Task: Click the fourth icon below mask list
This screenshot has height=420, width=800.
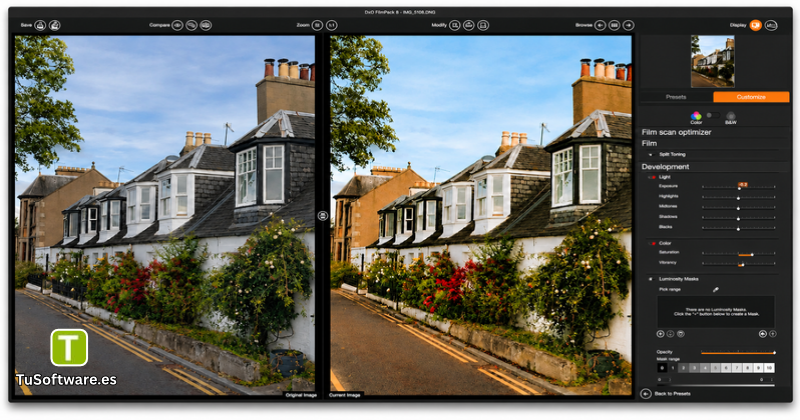Action: click(x=763, y=334)
